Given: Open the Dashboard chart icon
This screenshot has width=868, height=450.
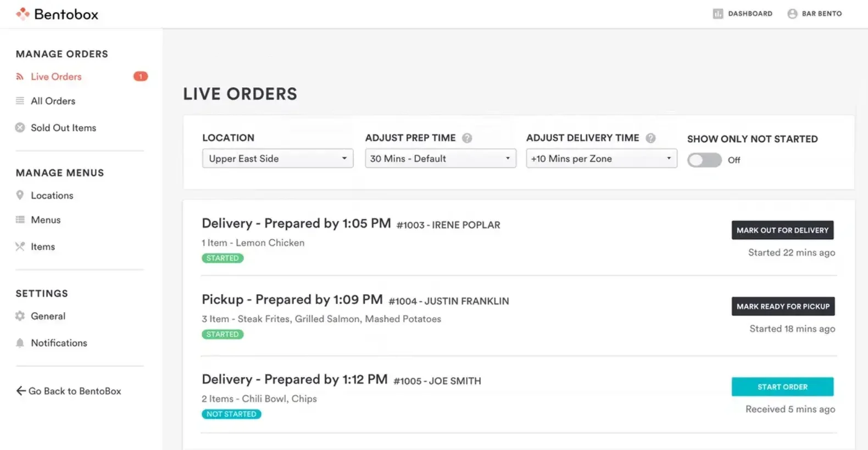Looking at the screenshot, I should [717, 14].
